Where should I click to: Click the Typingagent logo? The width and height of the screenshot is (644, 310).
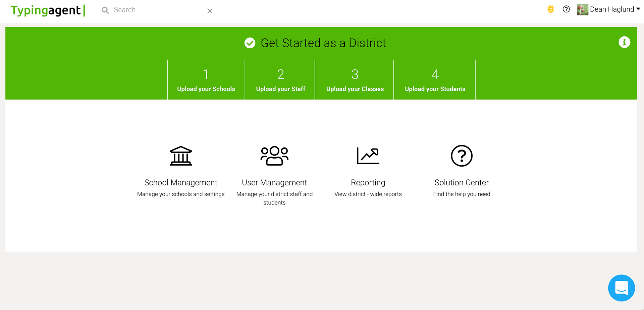tap(48, 10)
